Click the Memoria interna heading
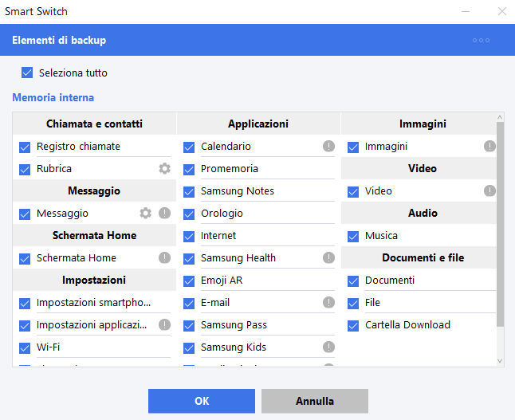515x420 pixels. tap(53, 97)
